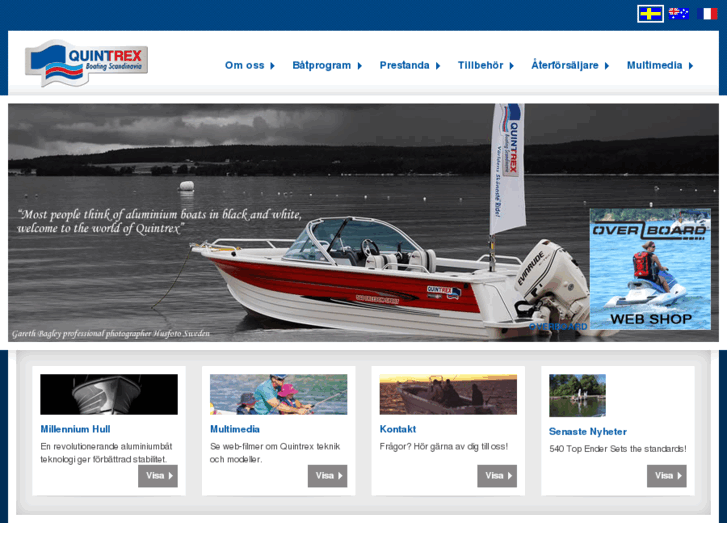Expand the arrow beside Återförsäljare
This screenshot has height=545, width=727.
(606, 66)
